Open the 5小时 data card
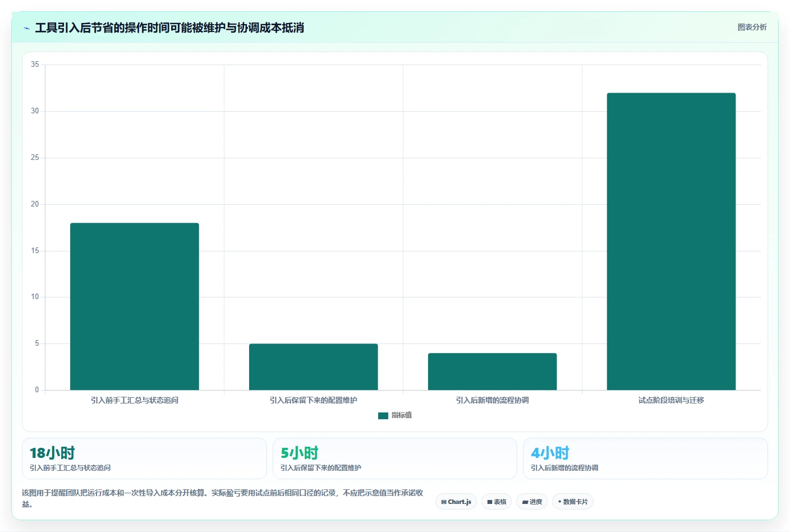Screen dimensions: 790x532 (x=395, y=458)
